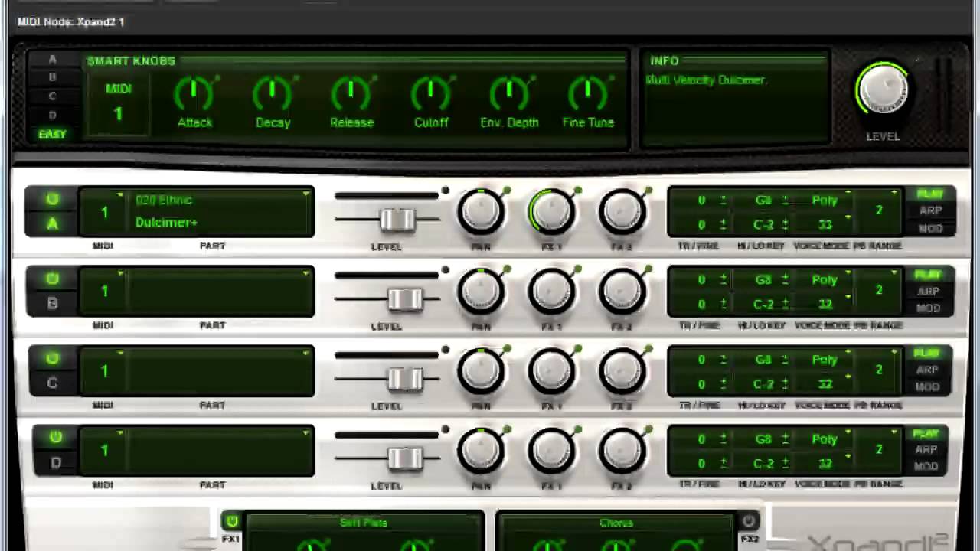Click the Soft Plate FX1 effect name
Screen dimensions: 980x551
click(x=364, y=523)
